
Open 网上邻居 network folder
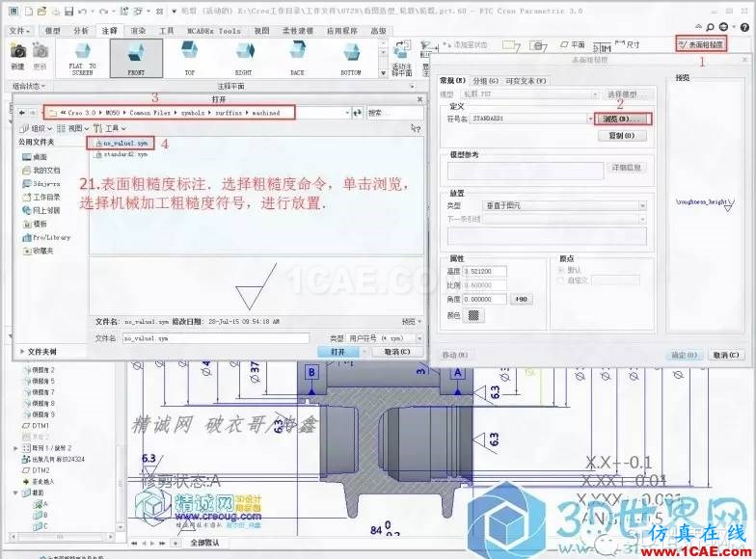point(40,210)
